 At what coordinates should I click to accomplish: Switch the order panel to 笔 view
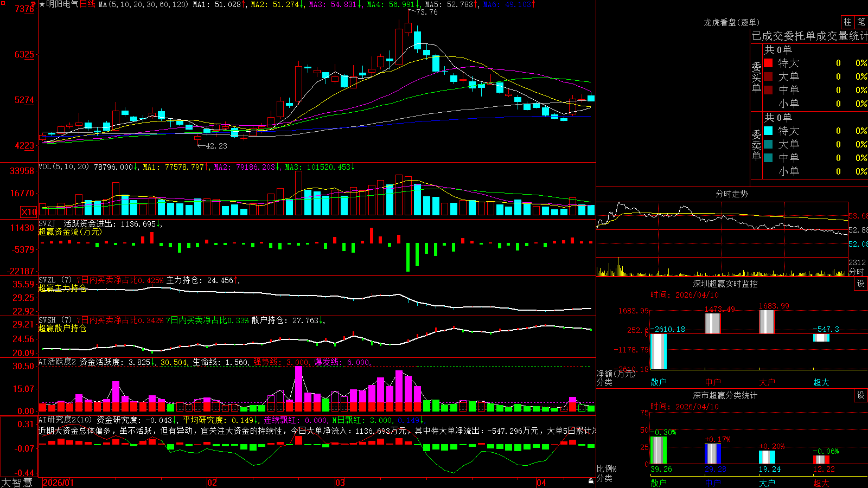(861, 22)
